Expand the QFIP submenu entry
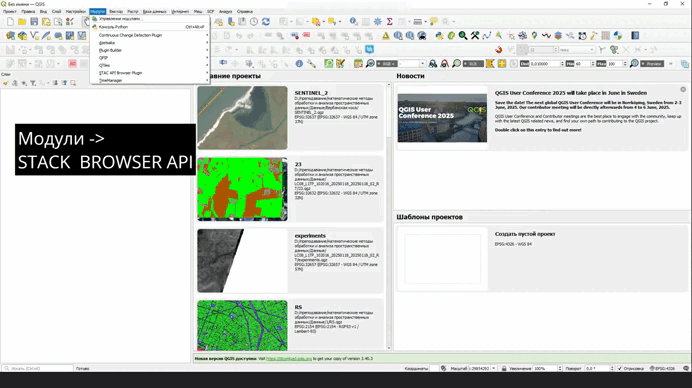The width and height of the screenshot is (692, 388). 150,58
